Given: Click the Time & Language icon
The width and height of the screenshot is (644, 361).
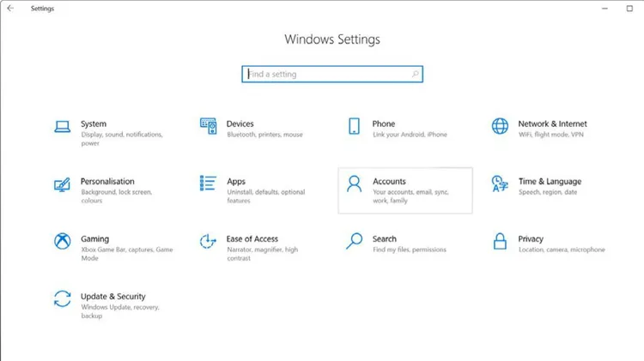Looking at the screenshot, I should click(x=500, y=184).
